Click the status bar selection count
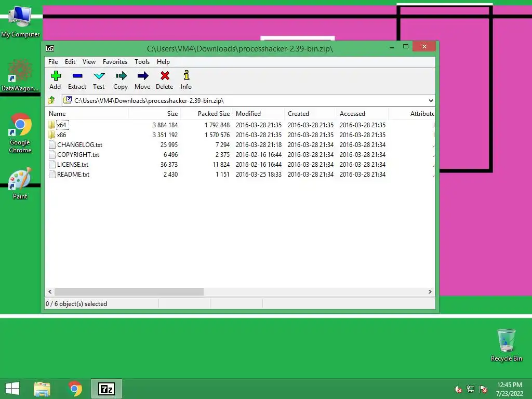The height and width of the screenshot is (399, 532). coord(76,303)
